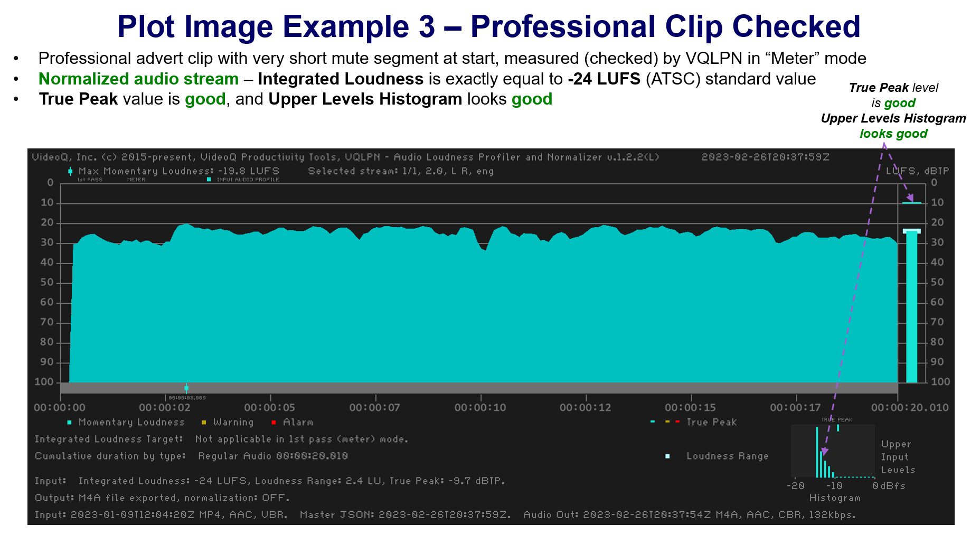Click the red Alarm legend square
Viewport: 980px width, 534px height.
[x=274, y=423]
